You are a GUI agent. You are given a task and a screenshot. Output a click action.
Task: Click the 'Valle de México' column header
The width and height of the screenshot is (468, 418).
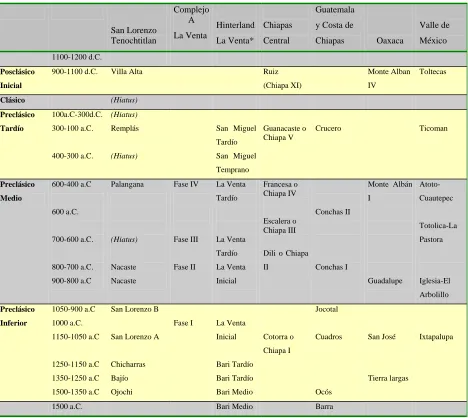click(x=434, y=33)
